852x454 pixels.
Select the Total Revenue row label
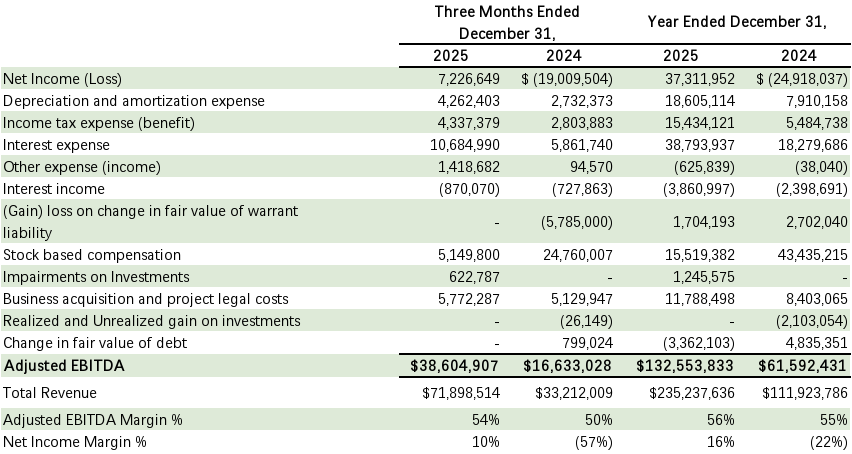(49, 393)
